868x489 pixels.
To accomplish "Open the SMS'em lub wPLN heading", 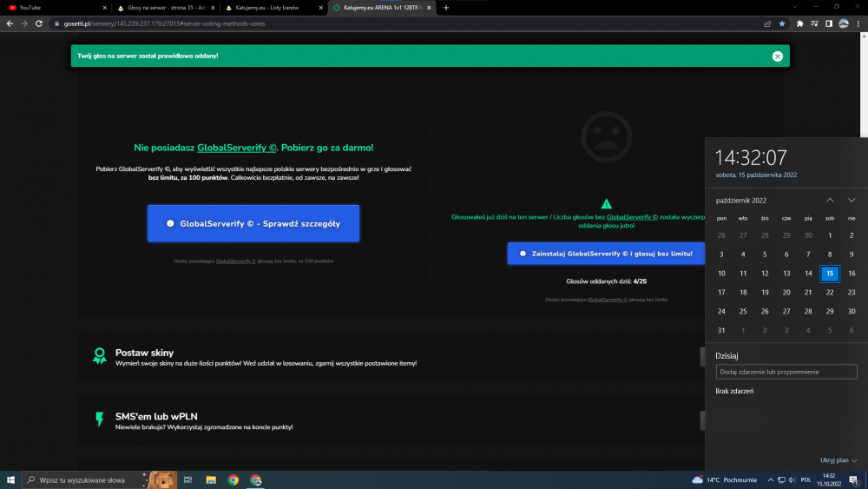I will (x=156, y=416).
